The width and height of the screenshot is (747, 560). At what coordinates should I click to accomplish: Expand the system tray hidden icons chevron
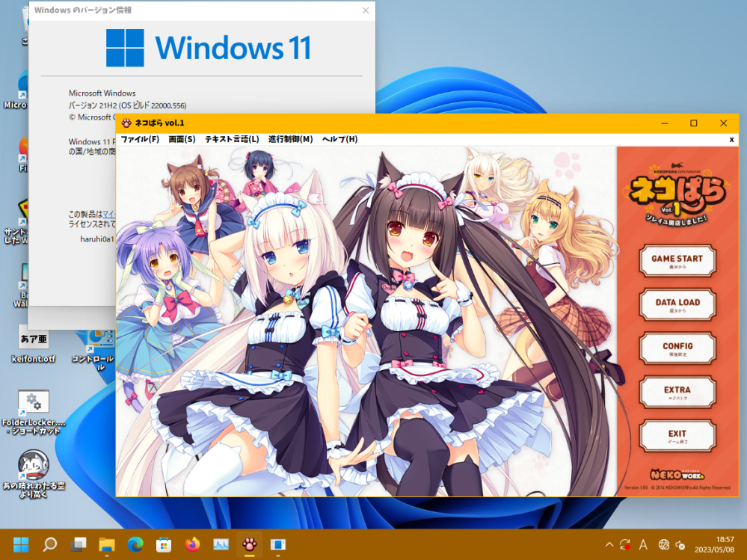[x=609, y=544]
